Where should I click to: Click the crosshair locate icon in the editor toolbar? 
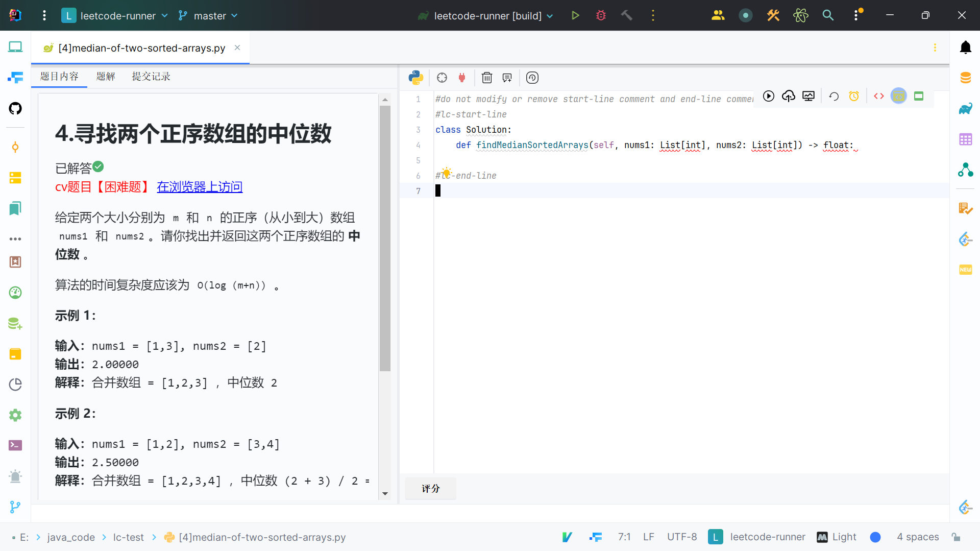[x=442, y=78]
